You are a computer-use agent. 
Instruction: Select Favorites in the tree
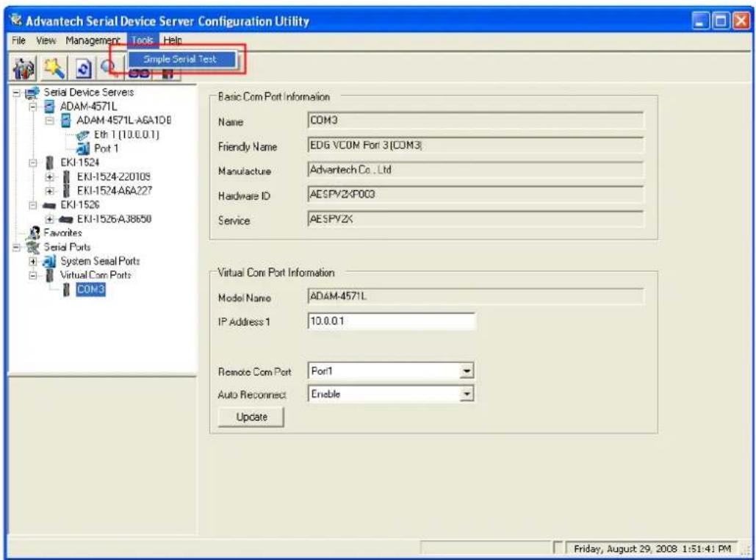pyautogui.click(x=62, y=233)
